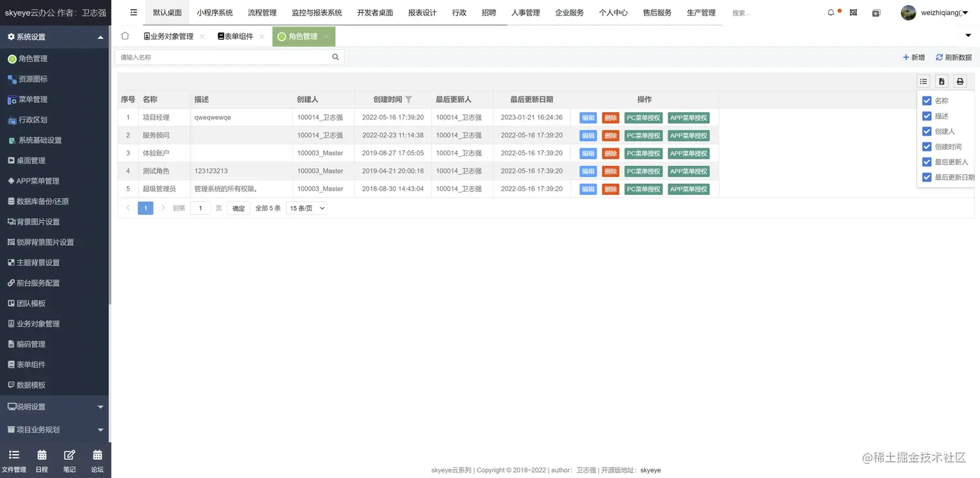Open the tab options dropdown arrow
Image resolution: width=980 pixels, height=478 pixels.
tap(968, 36)
